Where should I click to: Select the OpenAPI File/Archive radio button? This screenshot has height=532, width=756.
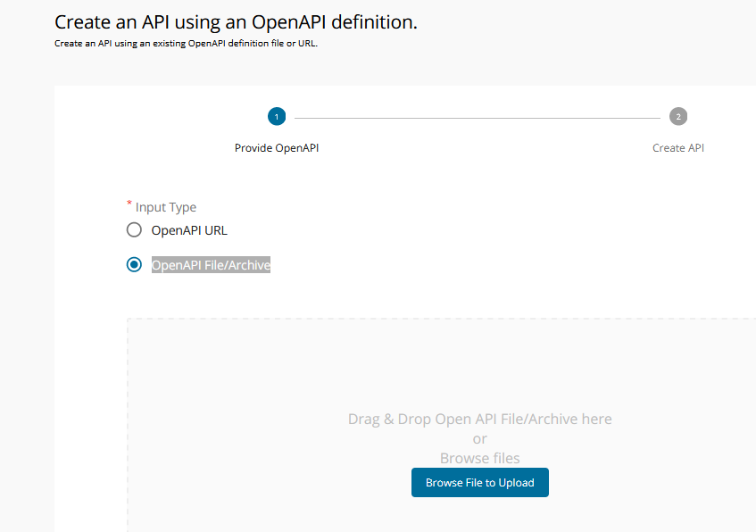(134, 265)
